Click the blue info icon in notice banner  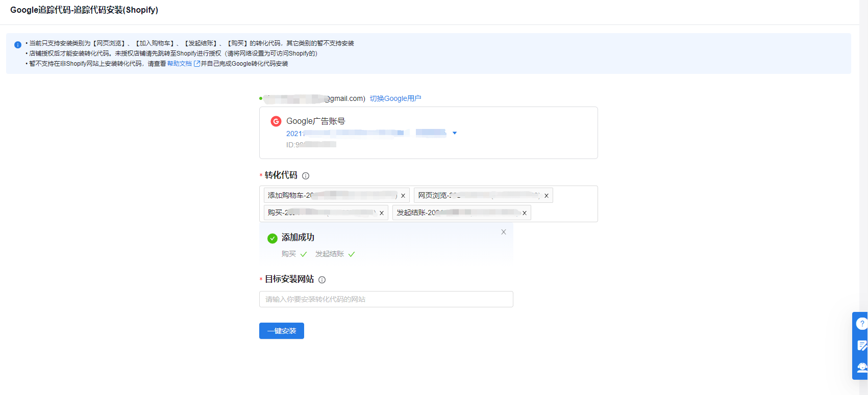tap(18, 45)
